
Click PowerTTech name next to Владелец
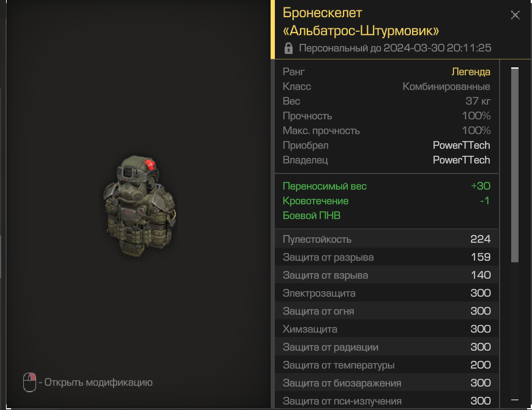[461, 160]
